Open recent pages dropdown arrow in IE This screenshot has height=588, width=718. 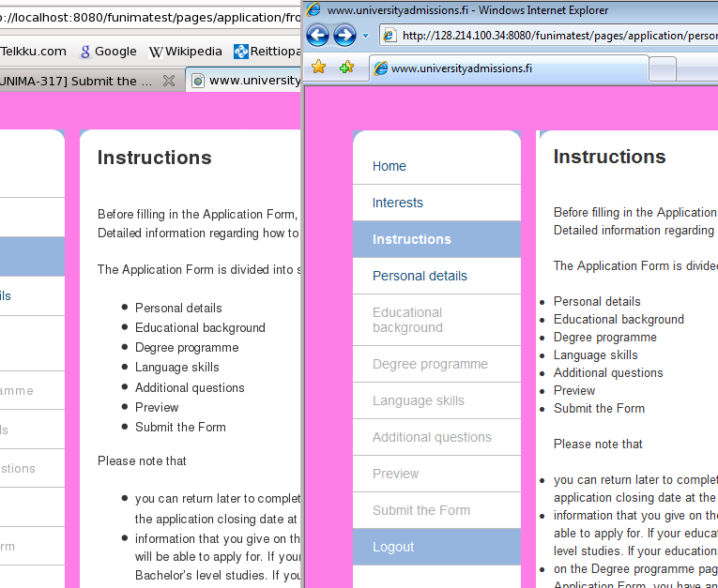point(365,36)
